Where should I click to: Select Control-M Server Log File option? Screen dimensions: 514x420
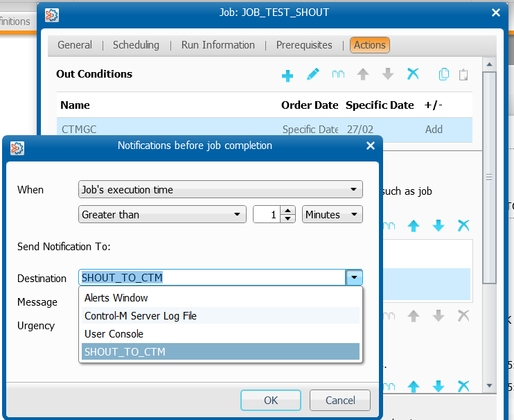pyautogui.click(x=220, y=316)
